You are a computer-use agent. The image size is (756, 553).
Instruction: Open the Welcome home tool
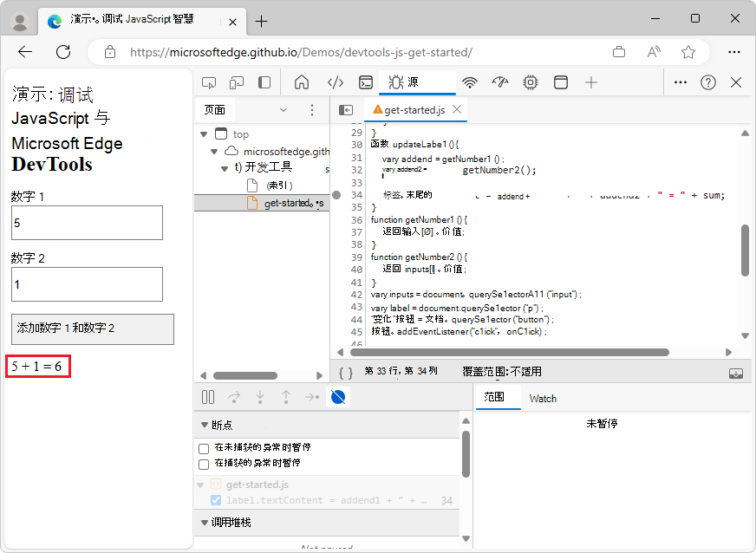[302, 82]
